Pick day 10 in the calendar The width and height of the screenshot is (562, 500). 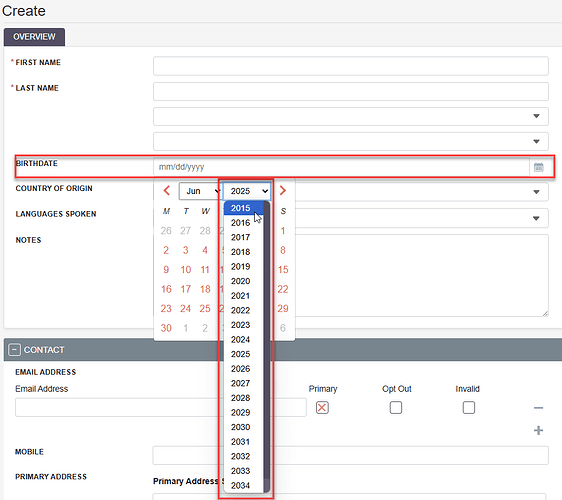186,270
